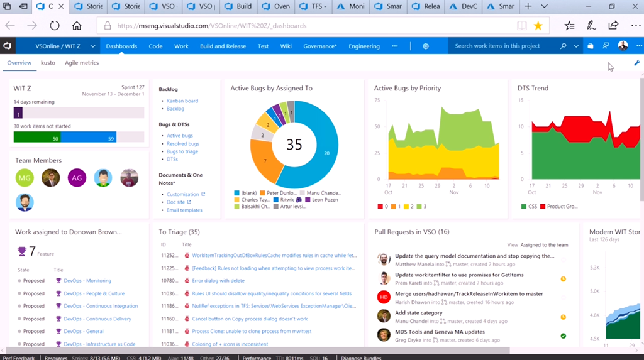Viewport: 644px width, 360px height.
Task: Switch to the Agile metrics tab
Action: 82,63
